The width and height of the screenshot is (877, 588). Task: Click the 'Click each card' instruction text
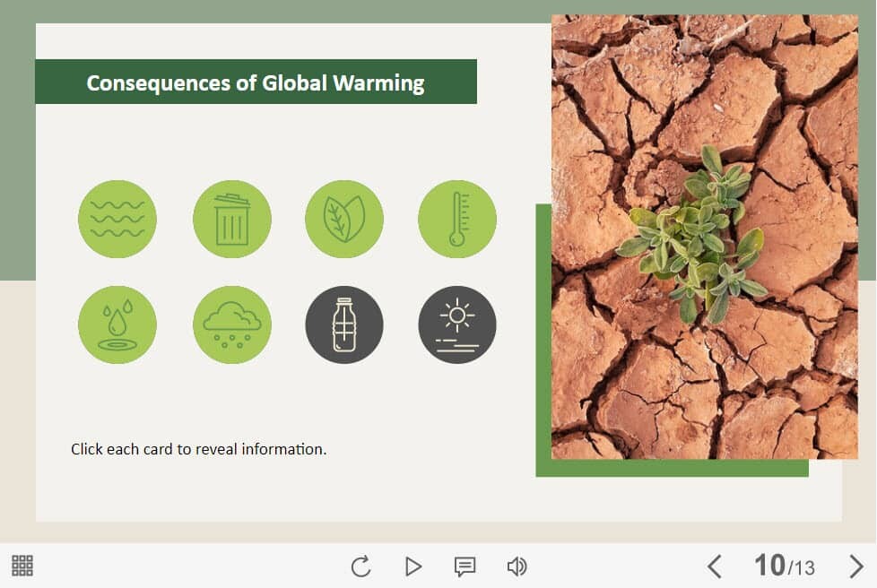[199, 449]
